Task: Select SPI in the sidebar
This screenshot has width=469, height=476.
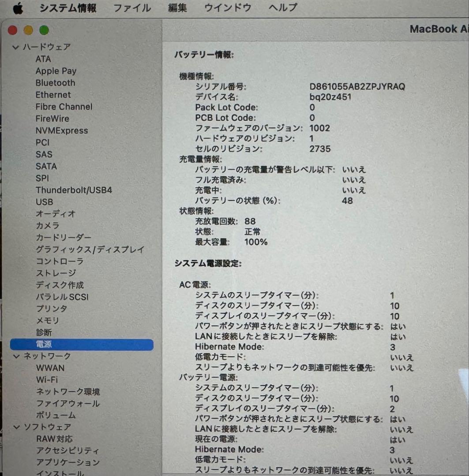Action: coord(42,178)
